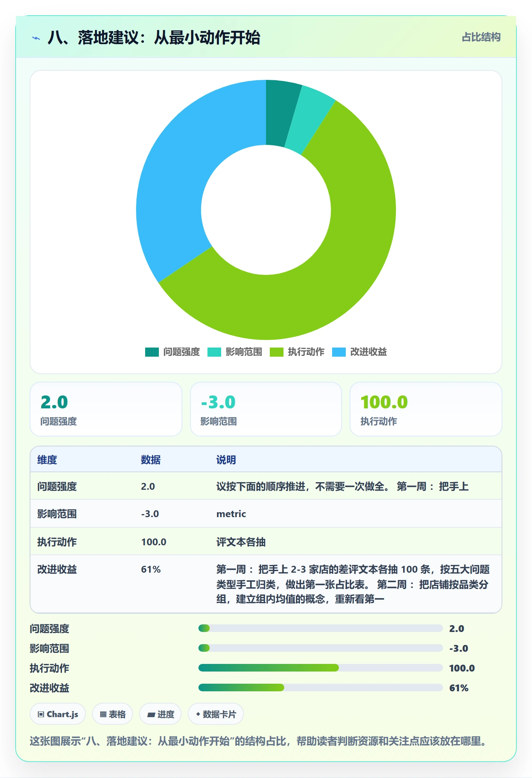
Task: Click the 表格 tag chip
Action: pyautogui.click(x=112, y=714)
